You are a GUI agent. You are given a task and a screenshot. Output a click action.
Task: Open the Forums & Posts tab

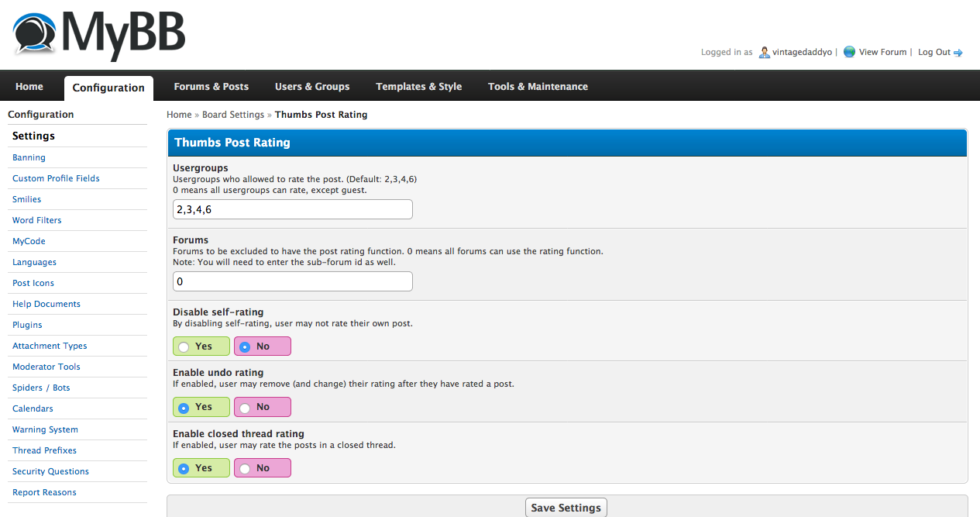(211, 87)
